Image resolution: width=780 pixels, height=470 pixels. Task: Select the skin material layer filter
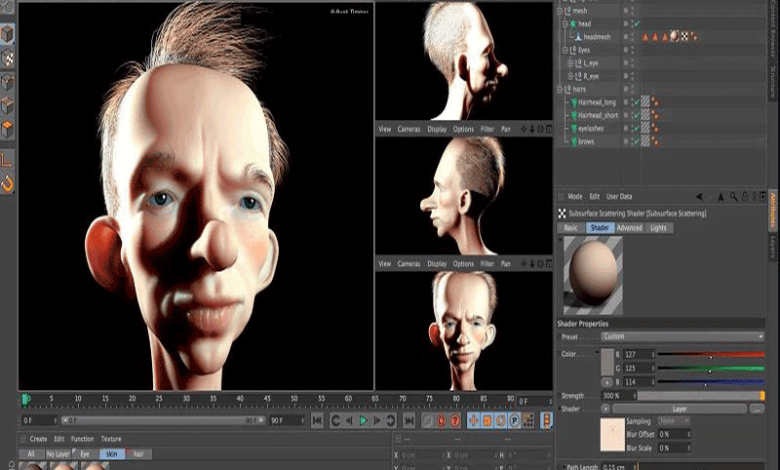point(110,454)
